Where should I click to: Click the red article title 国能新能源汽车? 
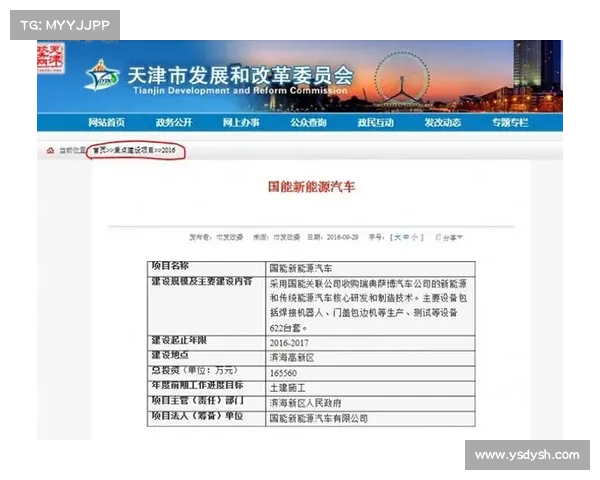(x=311, y=186)
